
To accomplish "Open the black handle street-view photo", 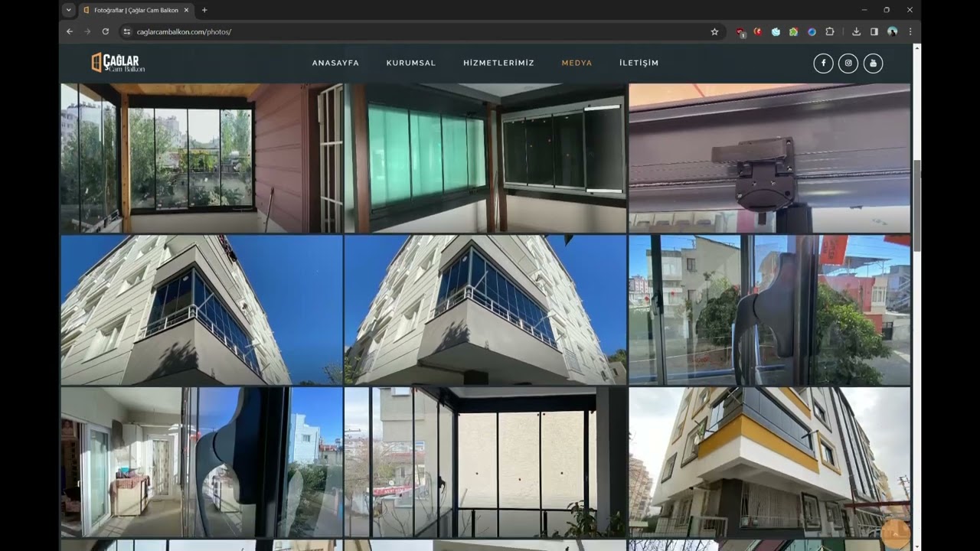I will point(769,310).
